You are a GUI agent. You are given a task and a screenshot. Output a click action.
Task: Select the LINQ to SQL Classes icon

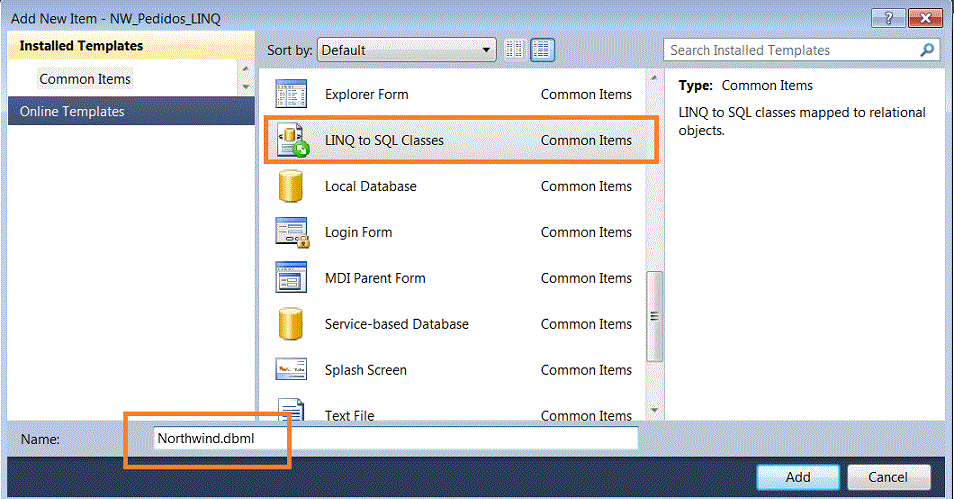pos(293,140)
